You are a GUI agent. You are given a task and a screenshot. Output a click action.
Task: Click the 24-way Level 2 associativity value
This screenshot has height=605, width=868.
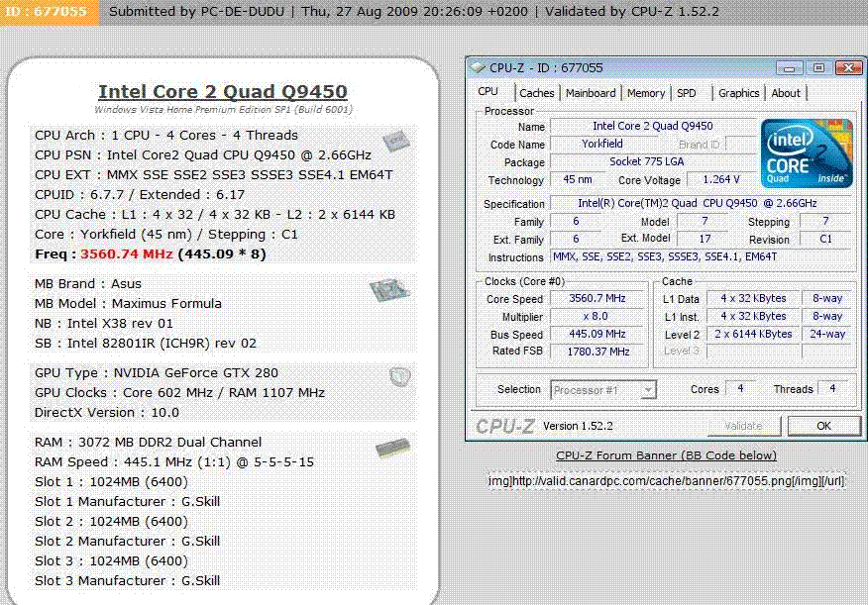pyautogui.click(x=827, y=334)
